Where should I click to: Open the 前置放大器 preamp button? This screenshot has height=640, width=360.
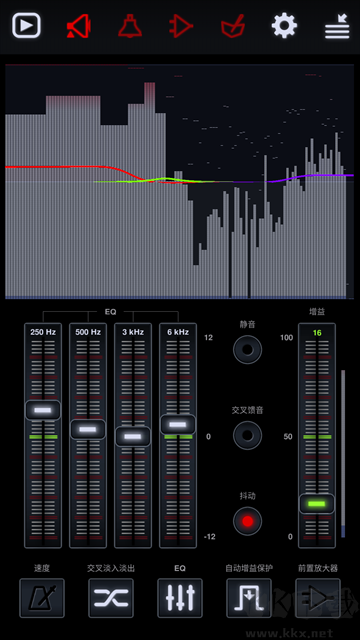coord(318,598)
